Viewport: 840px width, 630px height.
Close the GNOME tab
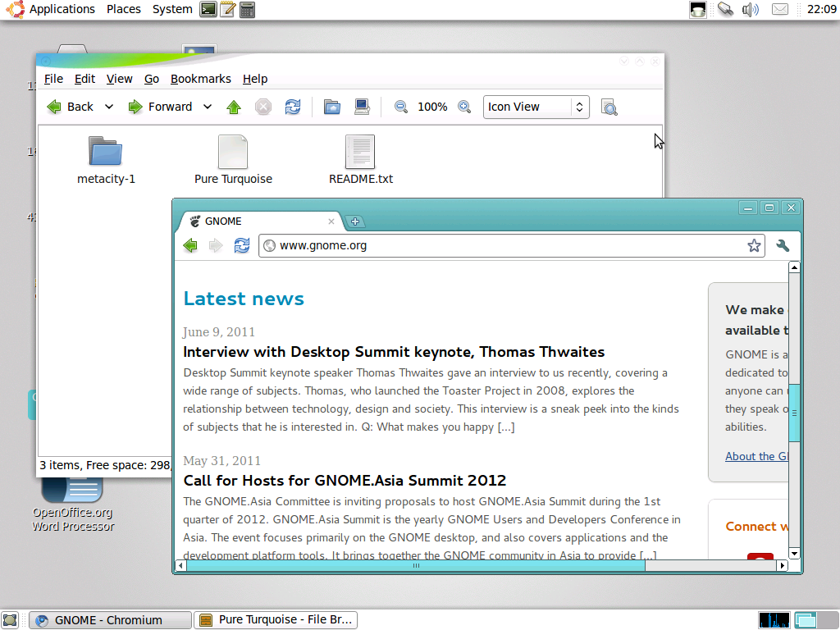pyautogui.click(x=331, y=221)
